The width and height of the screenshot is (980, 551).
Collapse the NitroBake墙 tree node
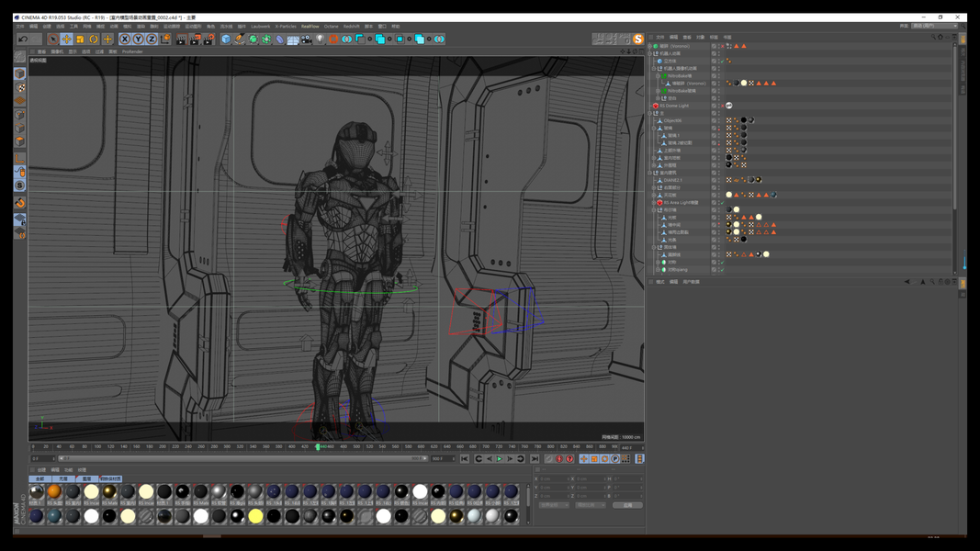659,75
